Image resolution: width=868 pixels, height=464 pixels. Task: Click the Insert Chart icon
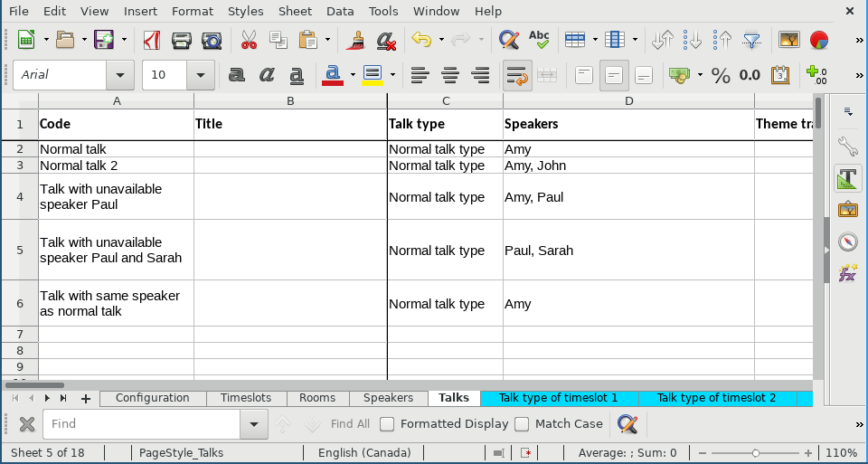pyautogui.click(x=820, y=40)
